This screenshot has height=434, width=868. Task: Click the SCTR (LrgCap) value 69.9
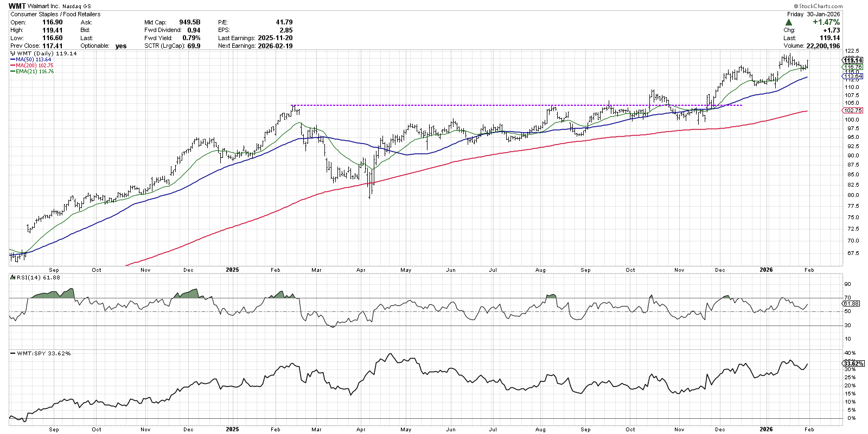tap(193, 46)
